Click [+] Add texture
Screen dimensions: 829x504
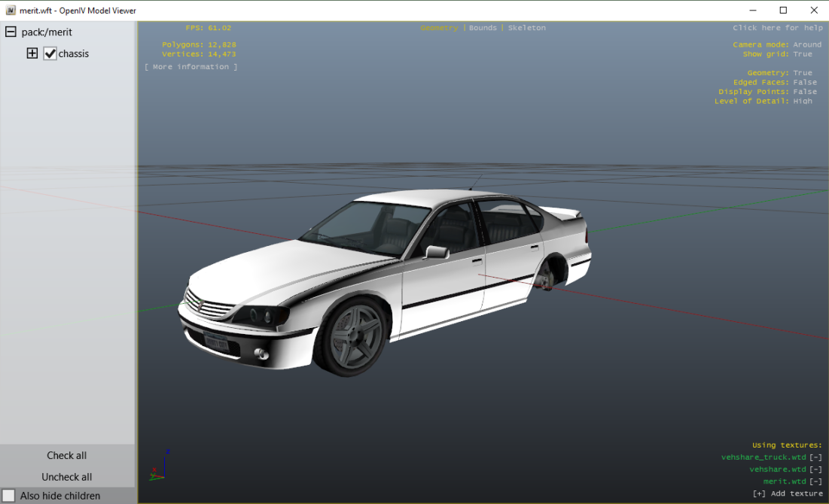point(788,494)
